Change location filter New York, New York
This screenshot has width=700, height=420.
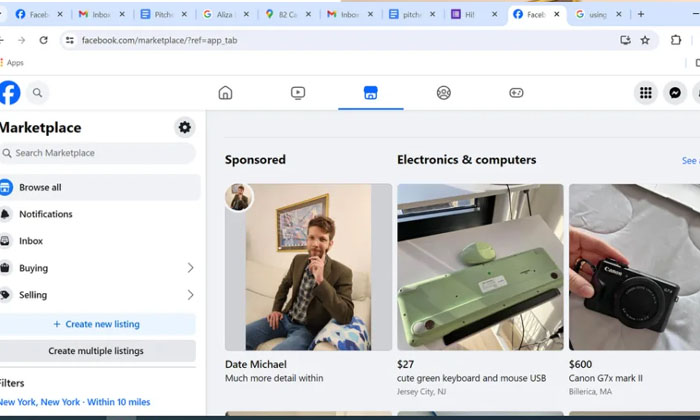click(75, 402)
